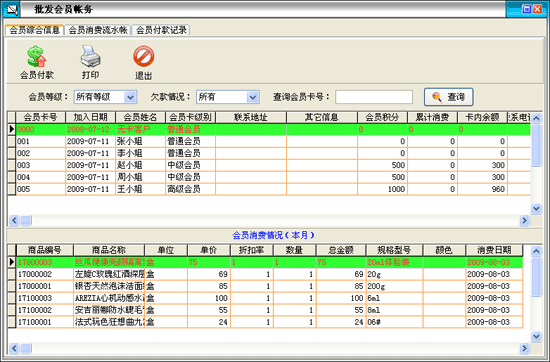550x362 pixels.
Task: Select the 会员综合信息 tab
Action: pyautogui.click(x=34, y=30)
